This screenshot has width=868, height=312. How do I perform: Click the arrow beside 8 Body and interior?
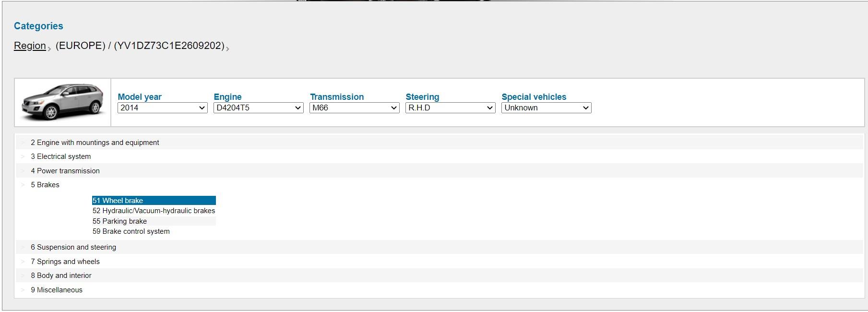click(23, 276)
